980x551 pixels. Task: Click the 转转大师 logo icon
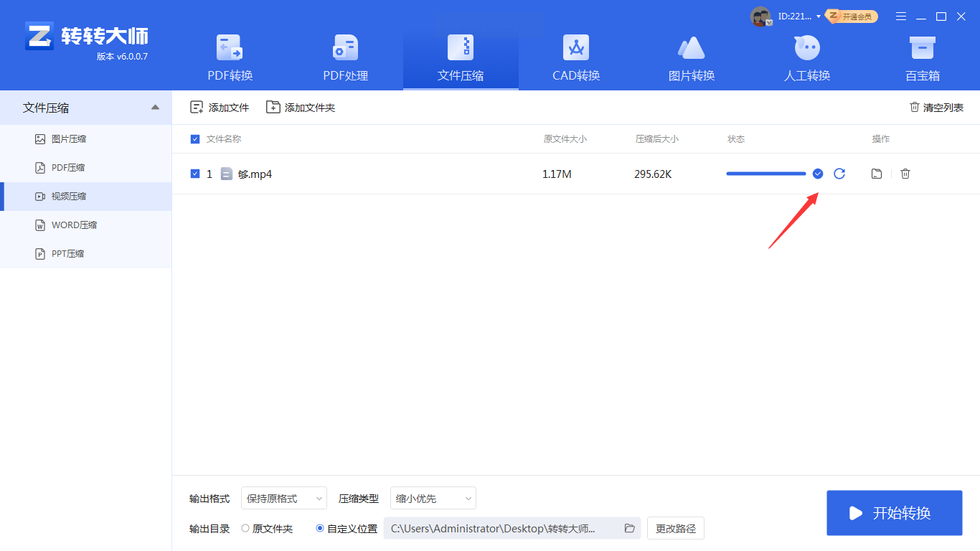tap(39, 36)
